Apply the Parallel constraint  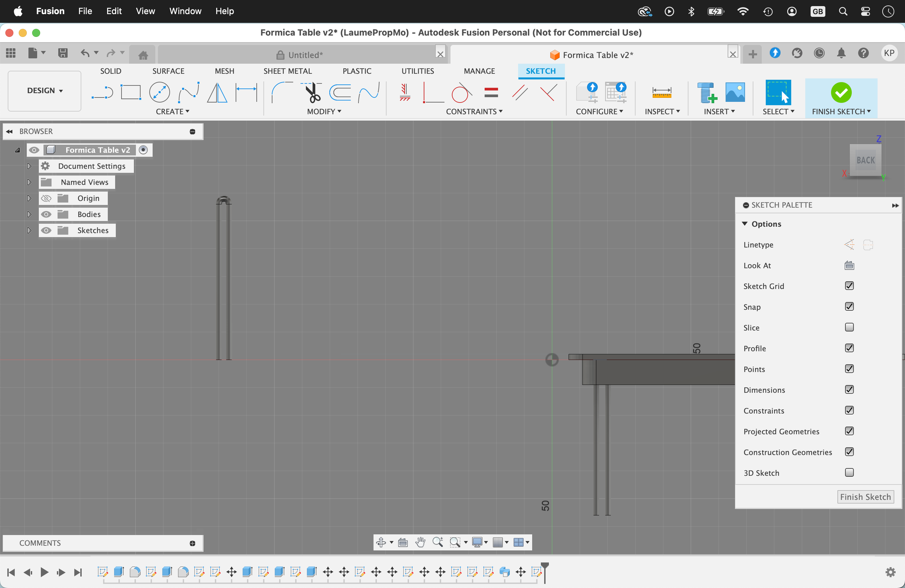pos(520,92)
